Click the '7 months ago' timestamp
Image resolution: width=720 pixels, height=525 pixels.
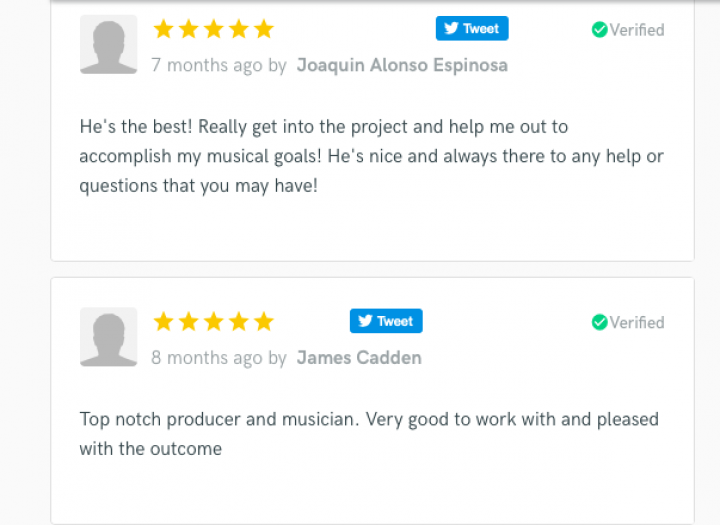coord(207,65)
